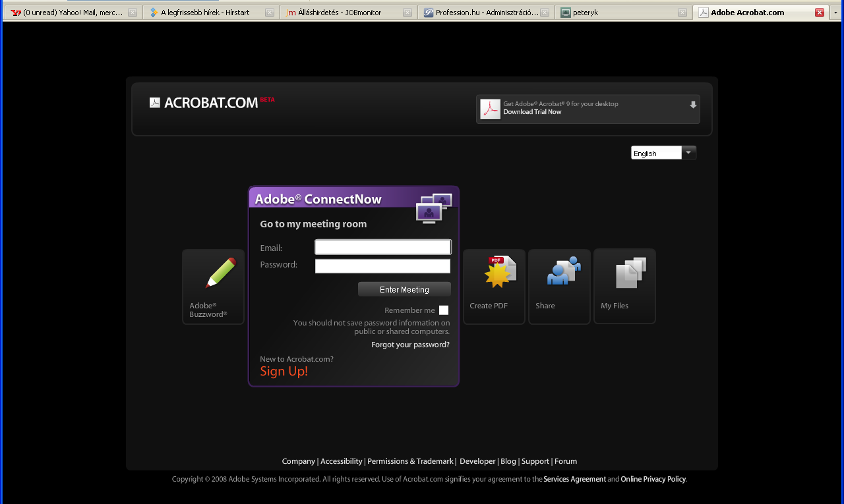Switch to the Yahoo! Mail tab
844x504 pixels.
tap(73, 13)
